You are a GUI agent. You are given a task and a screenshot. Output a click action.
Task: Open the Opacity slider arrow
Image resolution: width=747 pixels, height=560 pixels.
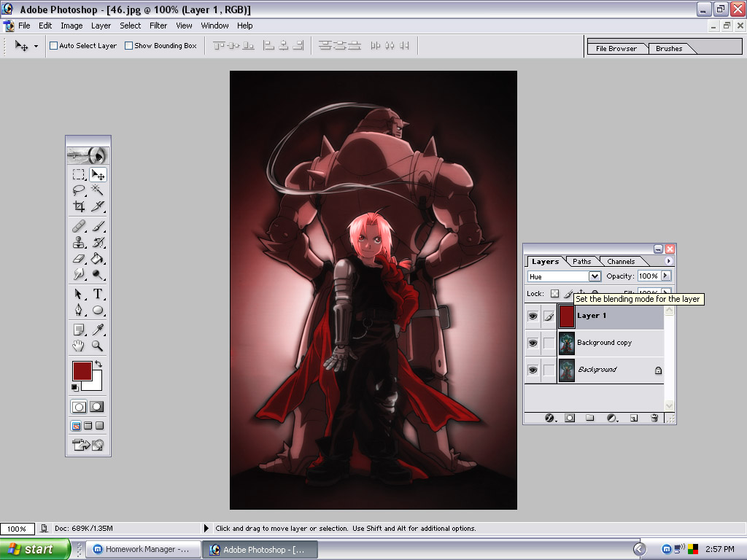coord(665,276)
